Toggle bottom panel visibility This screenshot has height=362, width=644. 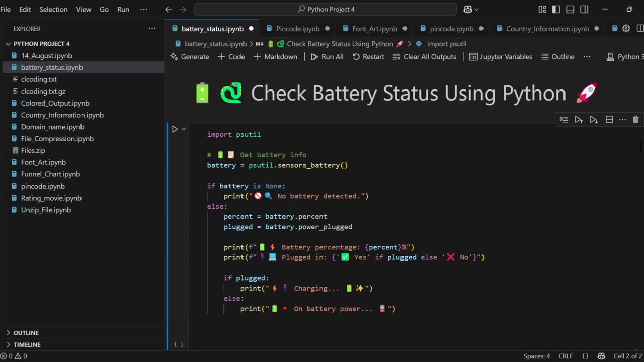coord(570,9)
